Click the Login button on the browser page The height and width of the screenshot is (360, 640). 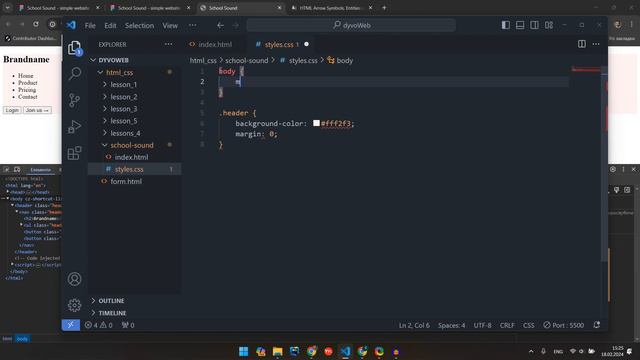pos(12,110)
